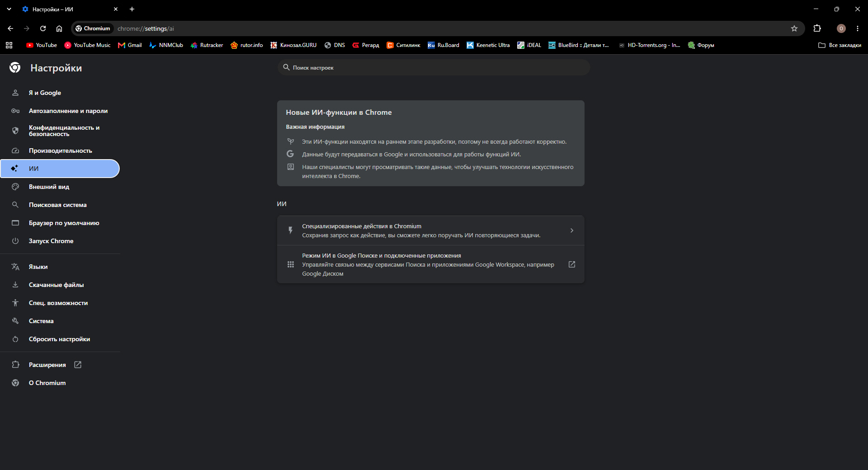Open the tab search dropdown arrow
The width and height of the screenshot is (868, 470).
coord(9,9)
